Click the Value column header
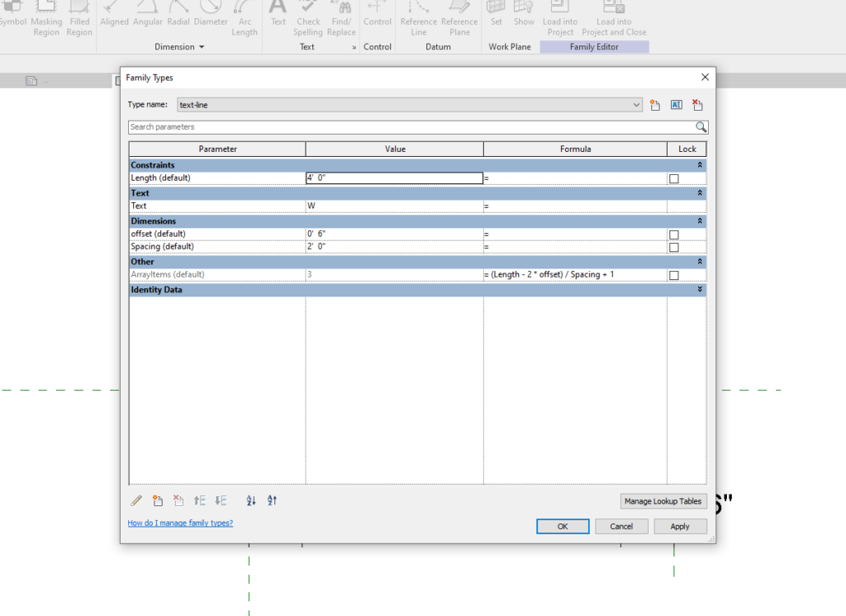Screen dimensions: 846x616 395,149
